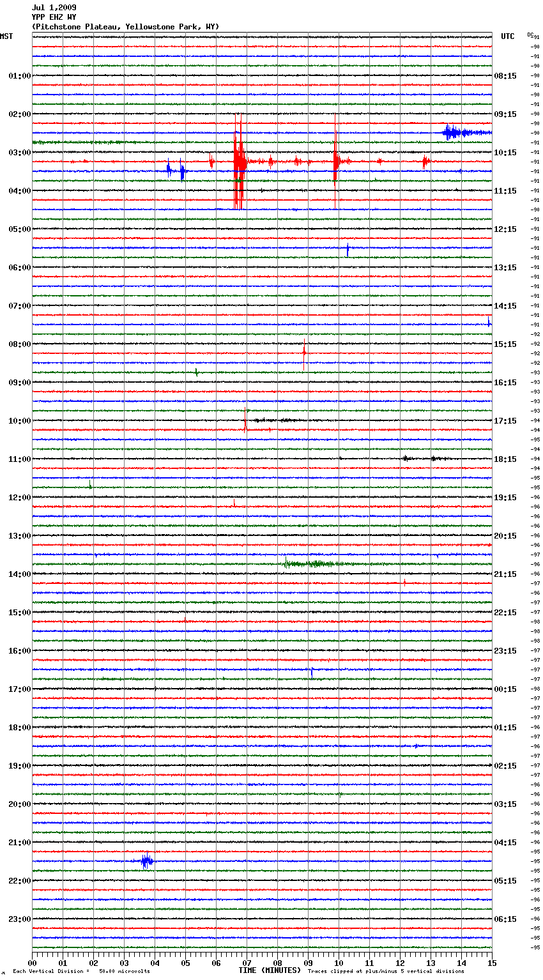Select the "17:00" MST row label
The height and width of the screenshot is (980, 543).
20,689
